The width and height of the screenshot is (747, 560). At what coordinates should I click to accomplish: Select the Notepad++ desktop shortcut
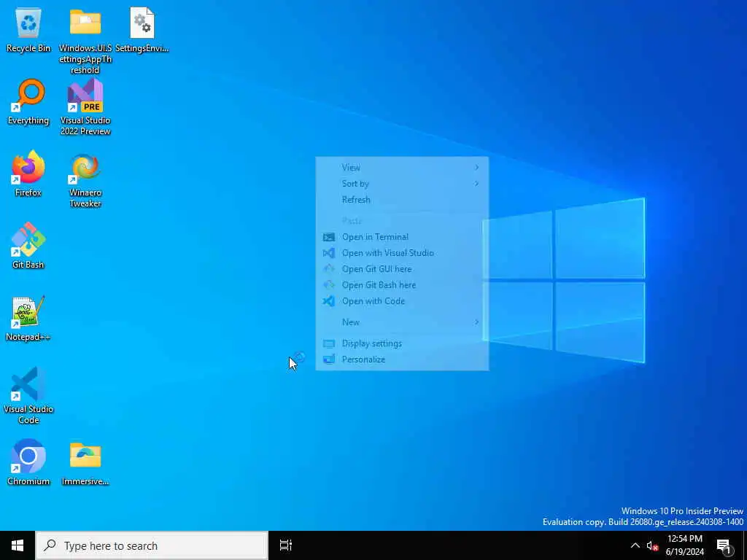pyautogui.click(x=28, y=319)
